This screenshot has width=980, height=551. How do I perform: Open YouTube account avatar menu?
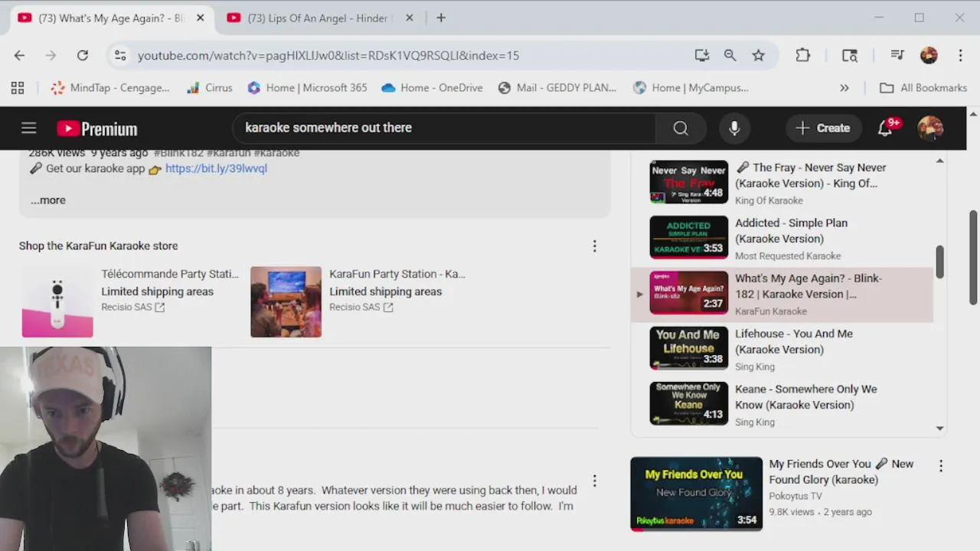(930, 128)
